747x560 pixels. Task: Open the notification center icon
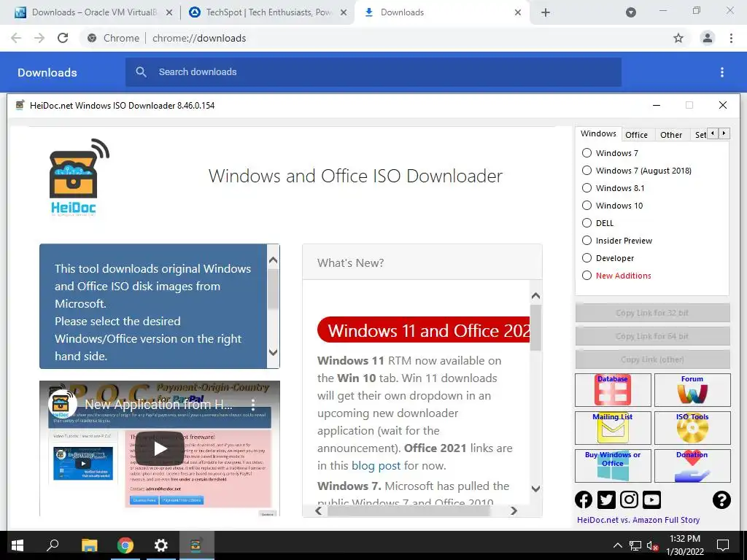point(723,545)
